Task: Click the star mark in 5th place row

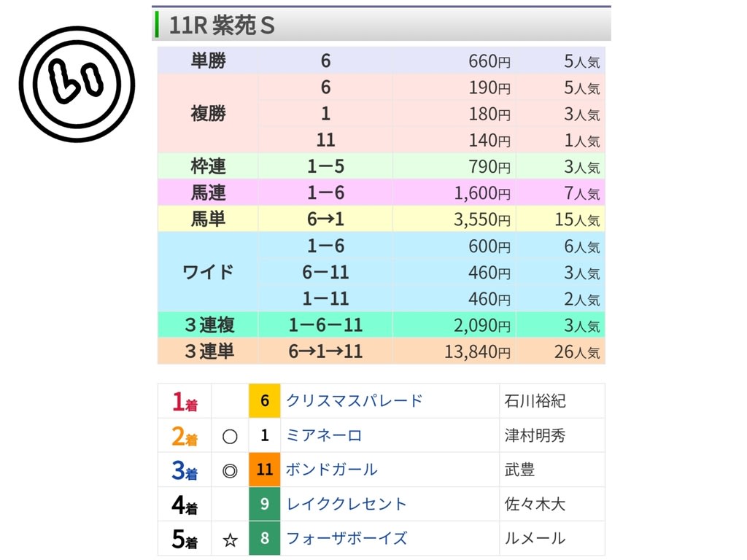Action: [230, 539]
